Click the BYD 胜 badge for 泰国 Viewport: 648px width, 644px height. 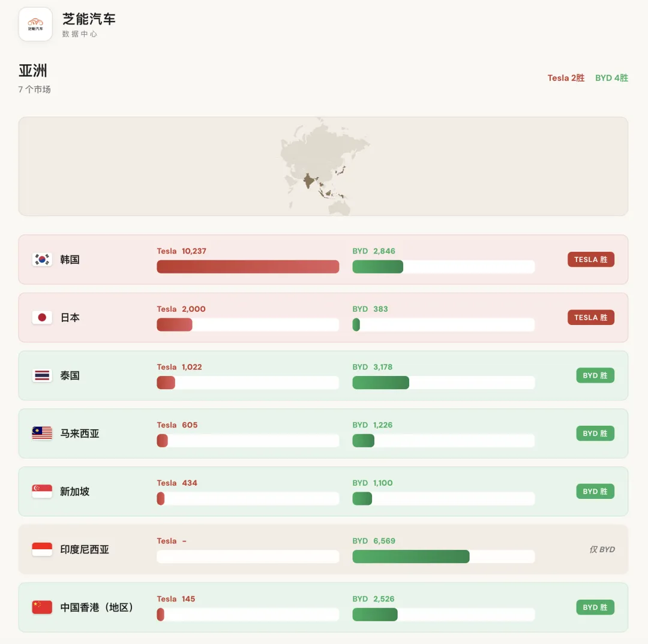pos(595,375)
